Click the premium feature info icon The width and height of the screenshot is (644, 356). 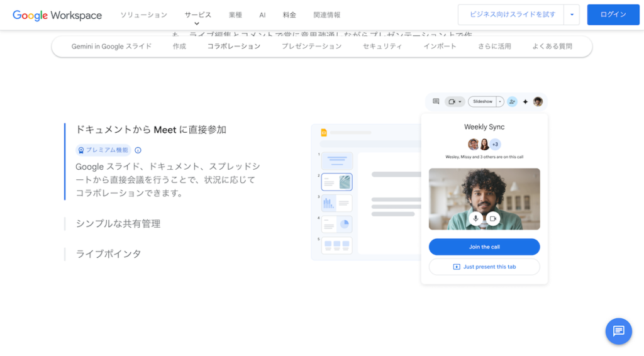(x=138, y=150)
